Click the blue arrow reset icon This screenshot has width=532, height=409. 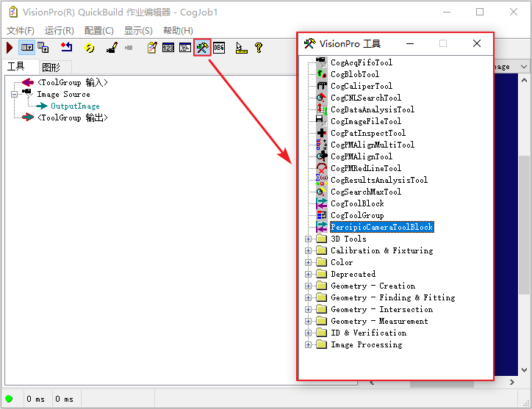tap(66, 47)
